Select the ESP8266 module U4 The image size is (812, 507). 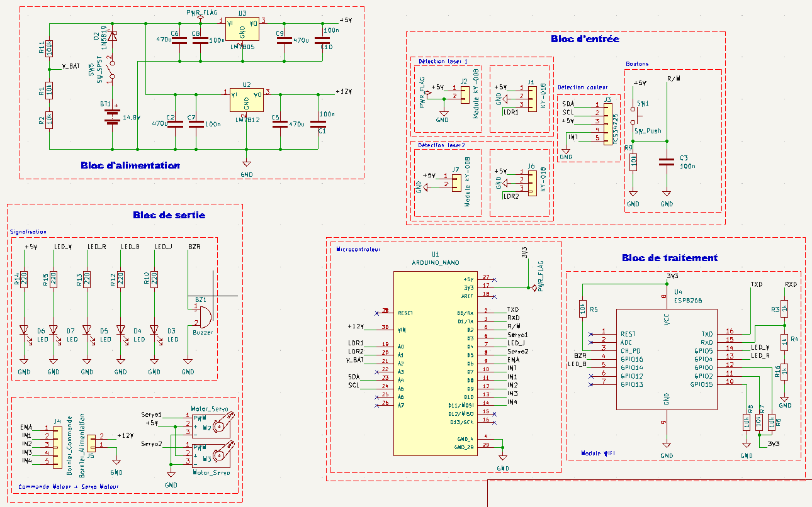(667, 359)
